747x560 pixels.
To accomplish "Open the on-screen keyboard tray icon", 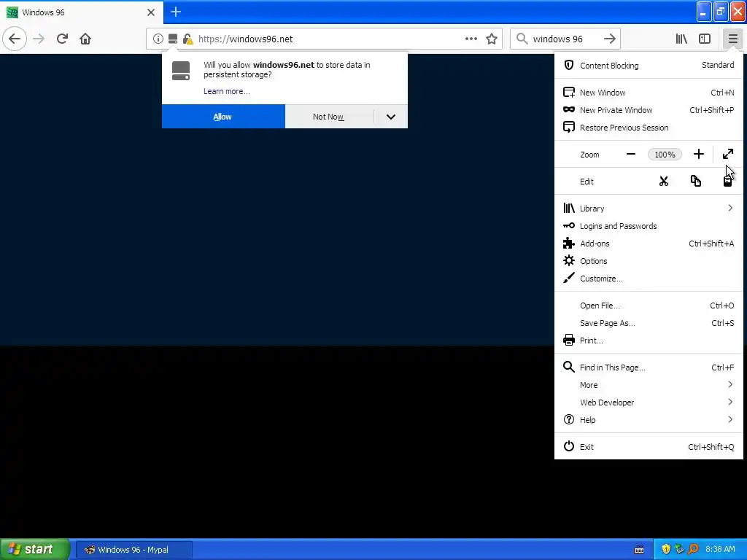I will pyautogui.click(x=639, y=550).
